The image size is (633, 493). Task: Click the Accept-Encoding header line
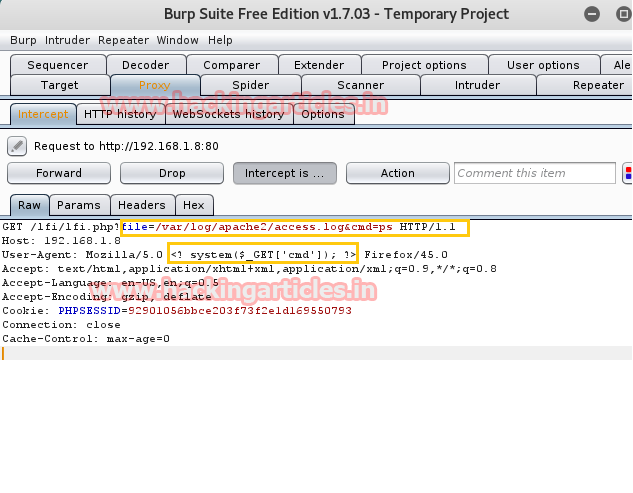point(107,297)
